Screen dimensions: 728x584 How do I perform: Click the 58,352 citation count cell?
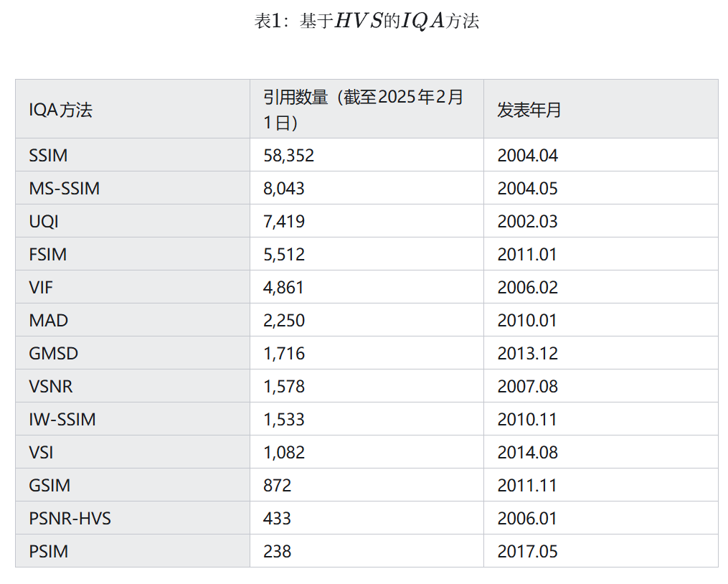[289, 156]
